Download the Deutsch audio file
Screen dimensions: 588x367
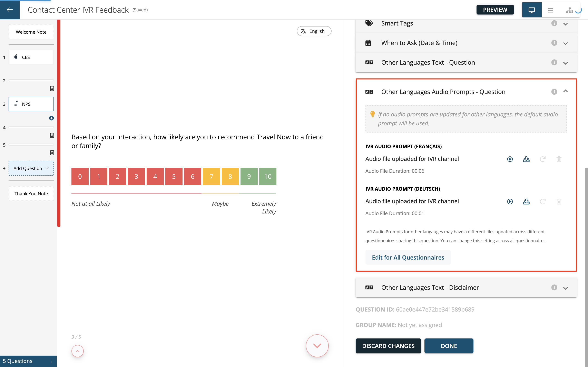point(526,201)
